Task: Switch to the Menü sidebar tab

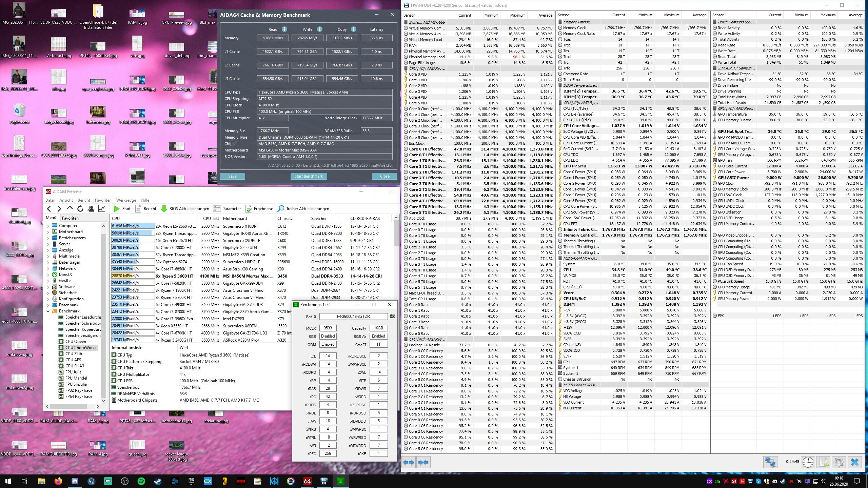Action: (51, 218)
